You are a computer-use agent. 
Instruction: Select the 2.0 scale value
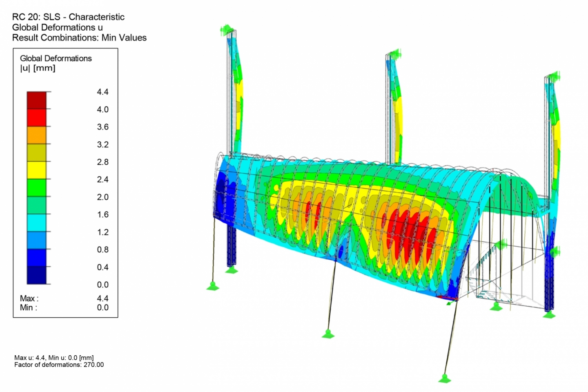click(102, 197)
